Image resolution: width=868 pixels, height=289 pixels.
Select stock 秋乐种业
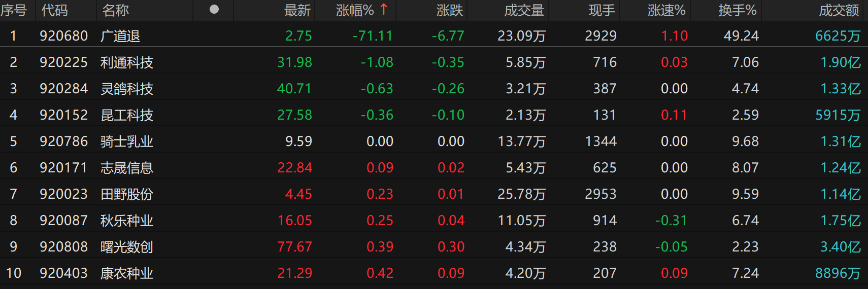[127, 221]
